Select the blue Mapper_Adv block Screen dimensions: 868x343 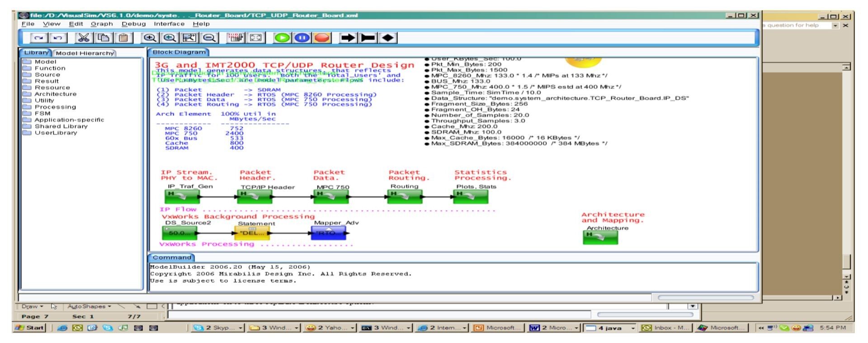click(x=329, y=233)
